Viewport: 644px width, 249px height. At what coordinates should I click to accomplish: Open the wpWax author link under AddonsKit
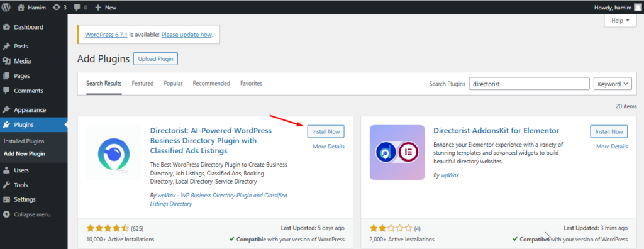[449, 175]
